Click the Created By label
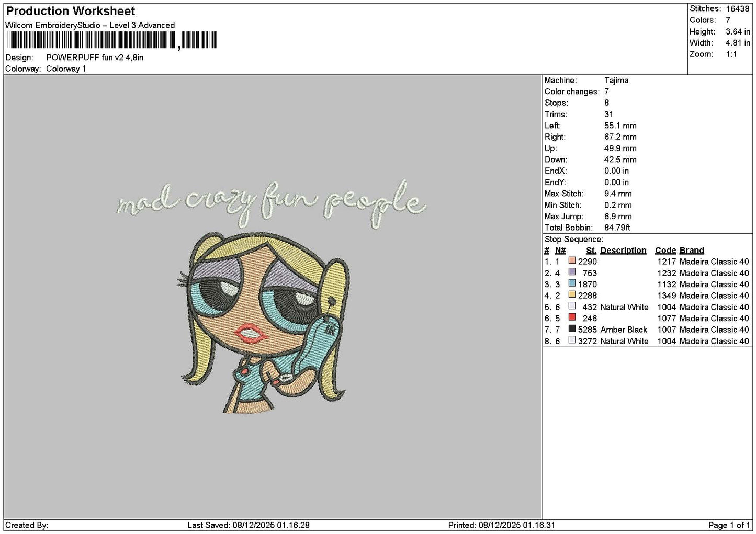756x534 pixels. 27,525
